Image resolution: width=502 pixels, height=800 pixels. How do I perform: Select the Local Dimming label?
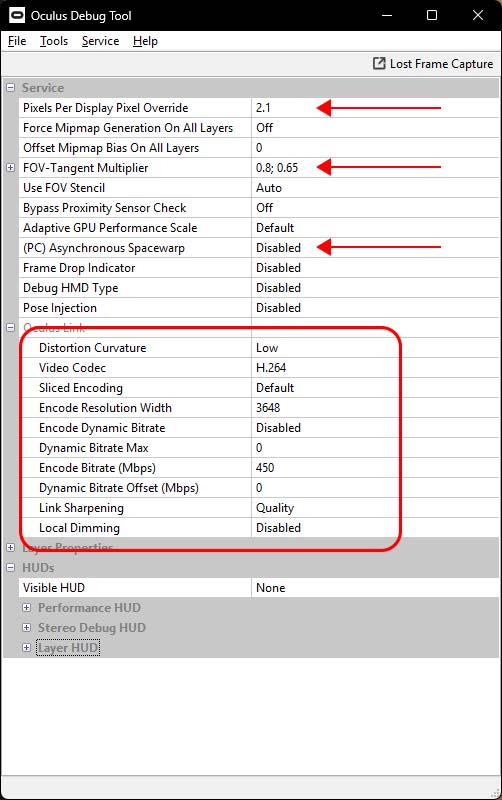pyautogui.click(x=79, y=528)
